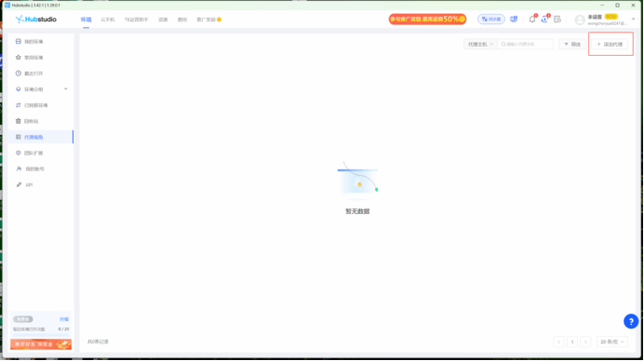The image size is (644, 361).
Task: Click the blue help question mark button
Action: [631, 322]
